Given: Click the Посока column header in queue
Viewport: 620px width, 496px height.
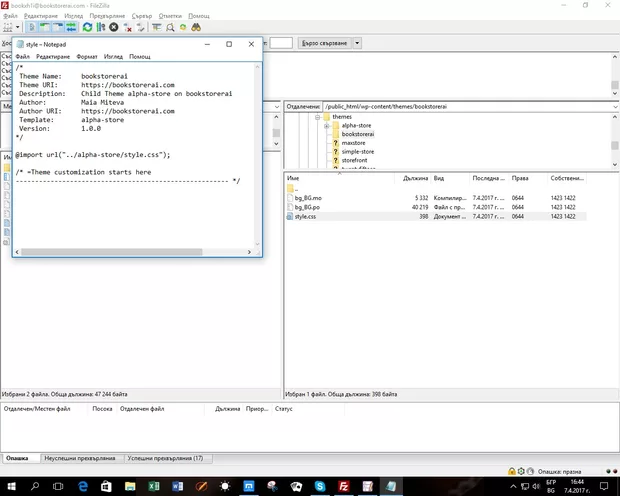Looking at the screenshot, I should click(x=102, y=409).
